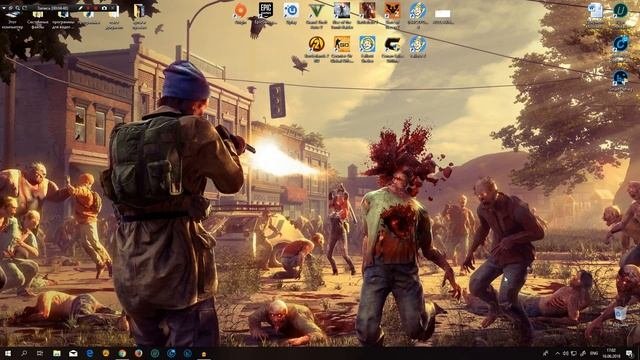Open Firefox from the taskbar

coord(138,353)
